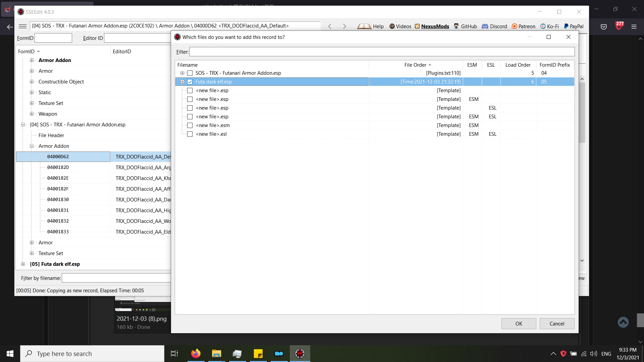Expand Static node in tree
This screenshot has height=362, width=644.
pos(32,93)
